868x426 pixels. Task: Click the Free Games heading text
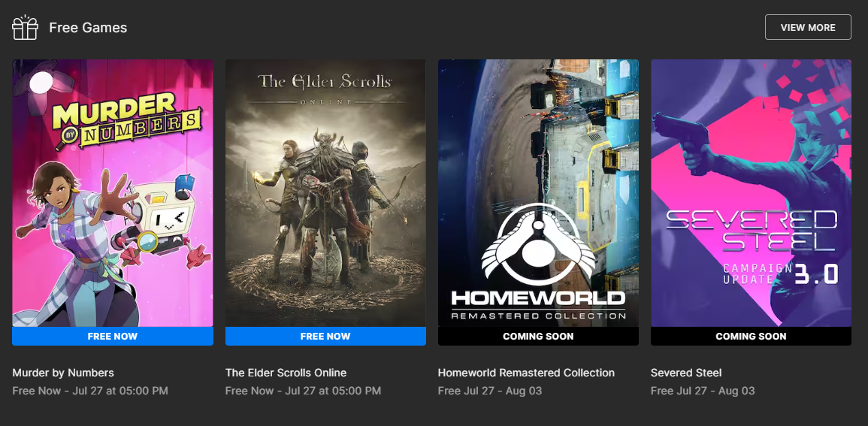(88, 28)
